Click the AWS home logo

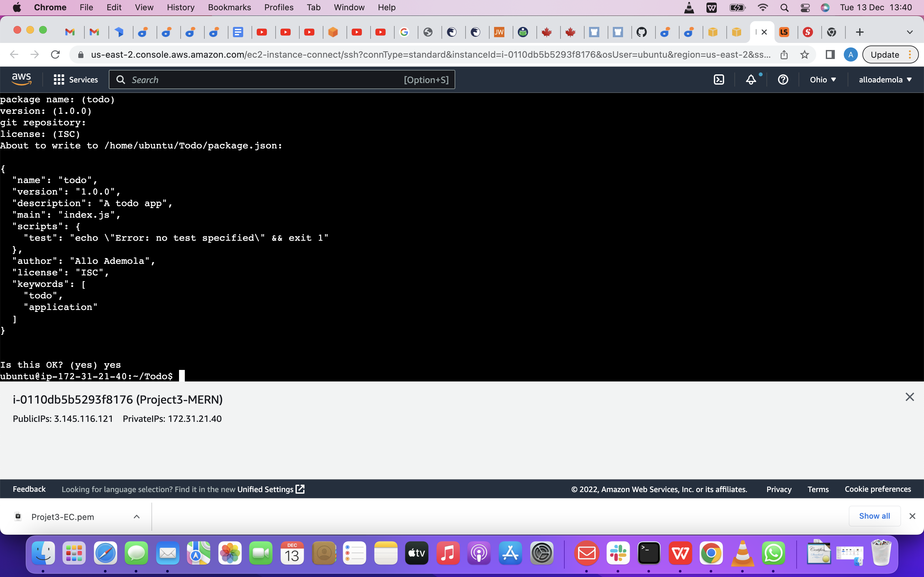pos(21,79)
